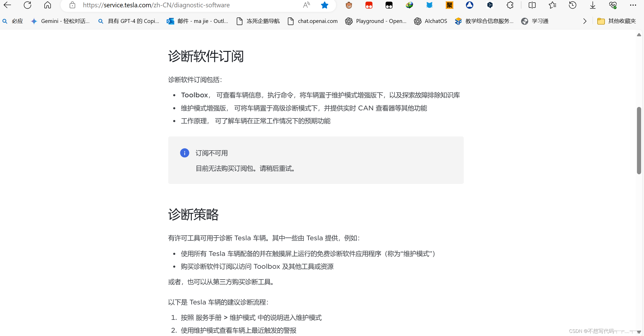Click the read aloud icon
Image resolution: width=644 pixels, height=336 pixels.
[306, 5]
